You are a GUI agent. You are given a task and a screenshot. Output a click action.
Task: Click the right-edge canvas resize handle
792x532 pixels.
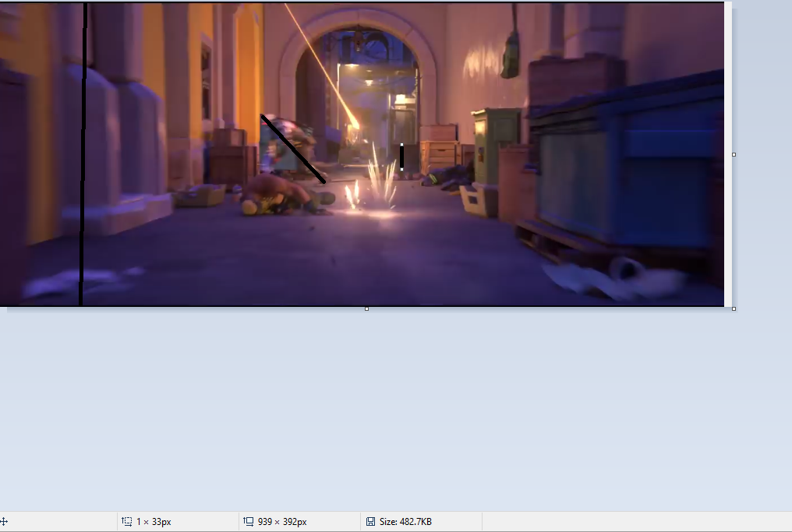tap(734, 154)
